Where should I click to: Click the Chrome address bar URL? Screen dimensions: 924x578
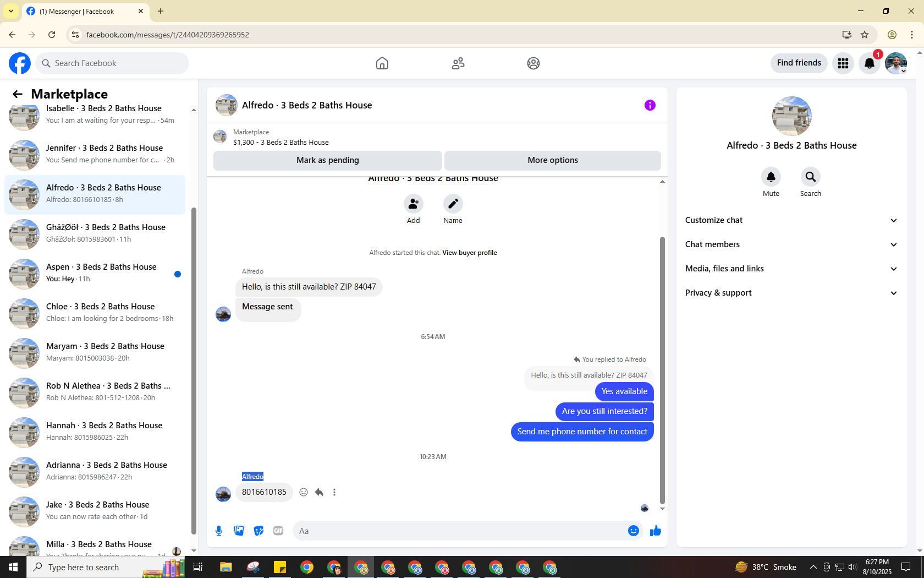point(168,35)
